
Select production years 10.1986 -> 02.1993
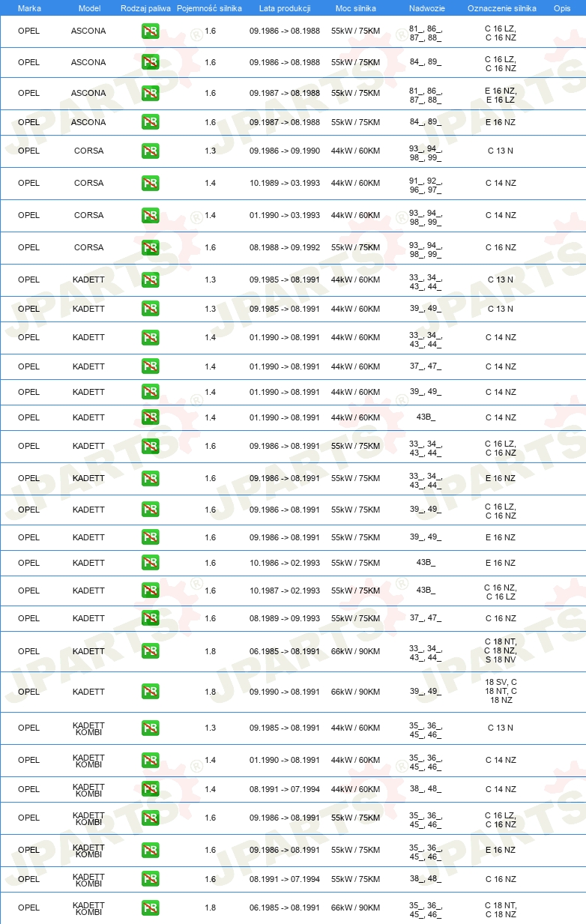pyautogui.click(x=285, y=563)
